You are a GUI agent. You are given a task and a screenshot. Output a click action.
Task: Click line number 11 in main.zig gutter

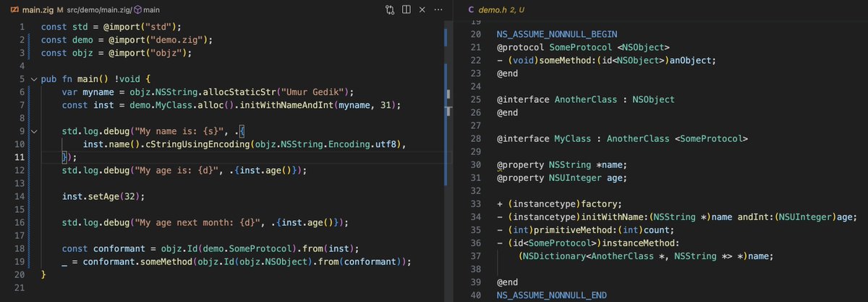click(21, 157)
